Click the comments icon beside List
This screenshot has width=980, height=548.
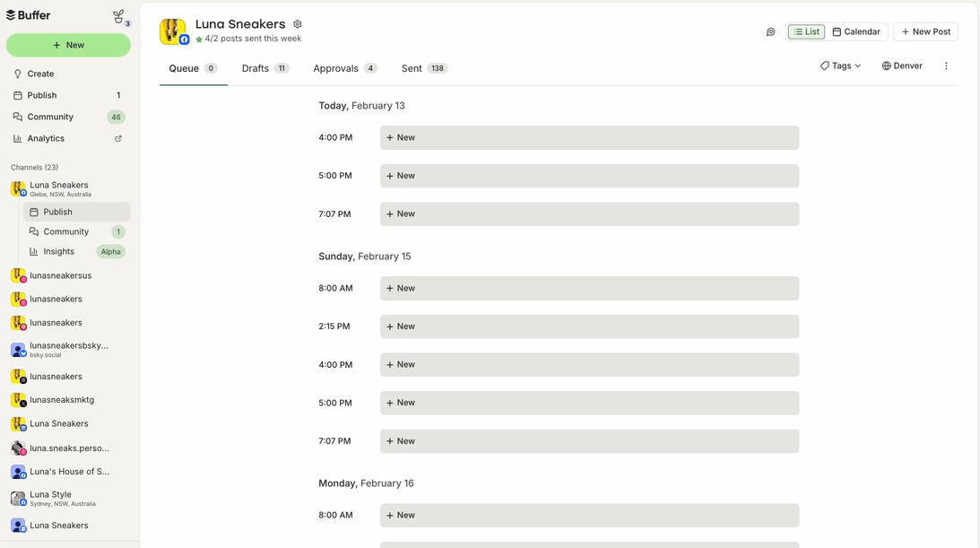[x=770, y=32]
